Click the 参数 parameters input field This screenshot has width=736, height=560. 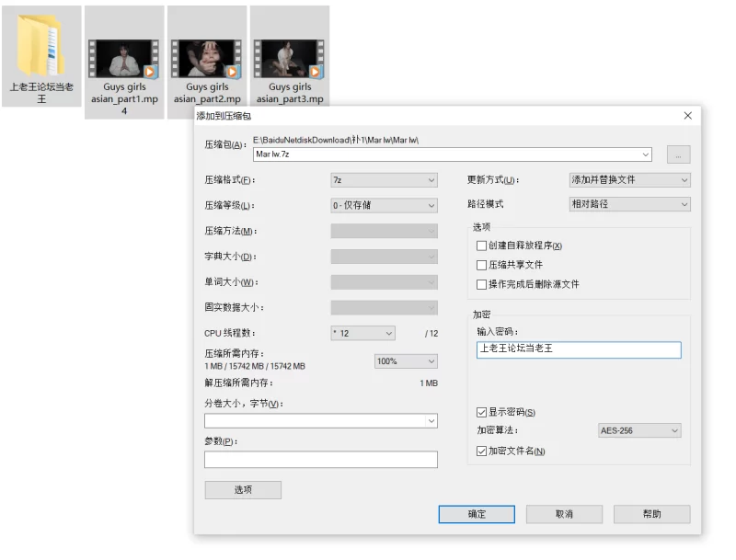(320, 459)
